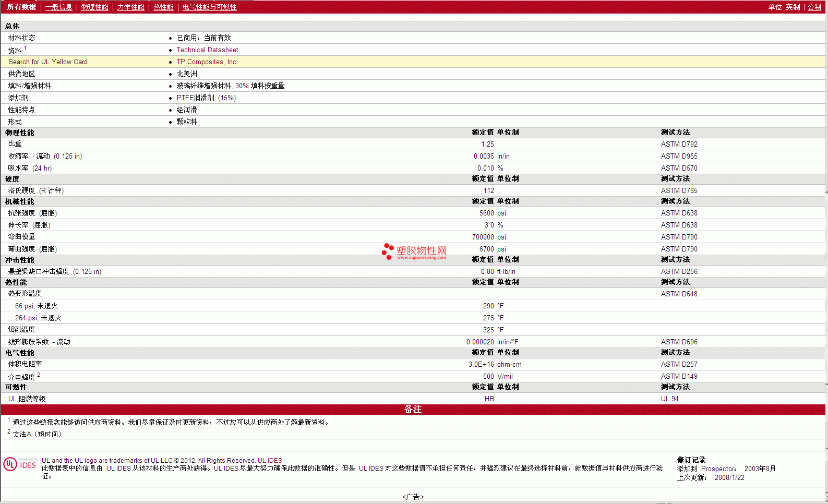This screenshot has height=504, width=828.
Task: Select the ASTM D257 cell
Action: [679, 364]
